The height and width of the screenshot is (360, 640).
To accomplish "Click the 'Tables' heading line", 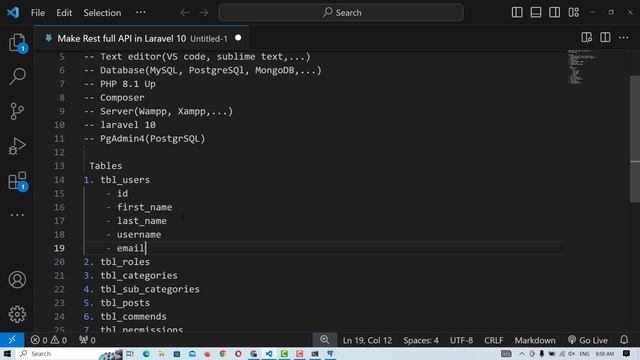I will click(106, 166).
